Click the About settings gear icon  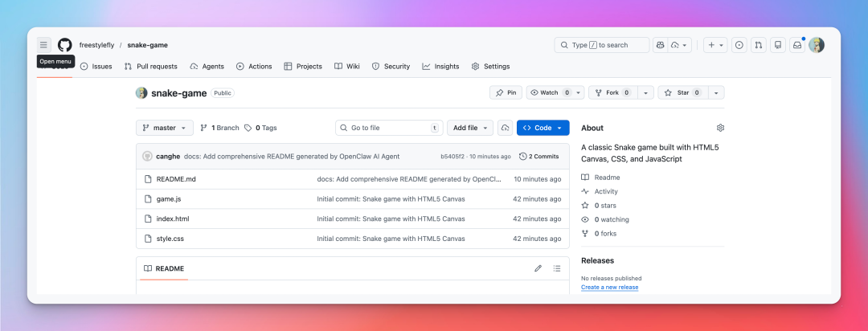tap(720, 128)
